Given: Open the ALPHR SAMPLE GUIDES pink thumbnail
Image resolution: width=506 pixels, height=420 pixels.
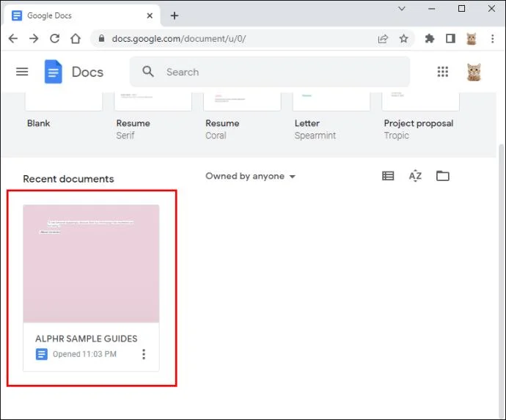Looking at the screenshot, I should [91, 264].
